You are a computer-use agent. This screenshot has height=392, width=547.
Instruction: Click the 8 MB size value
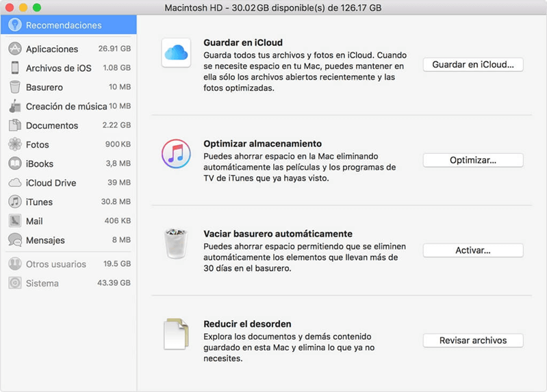[121, 240]
